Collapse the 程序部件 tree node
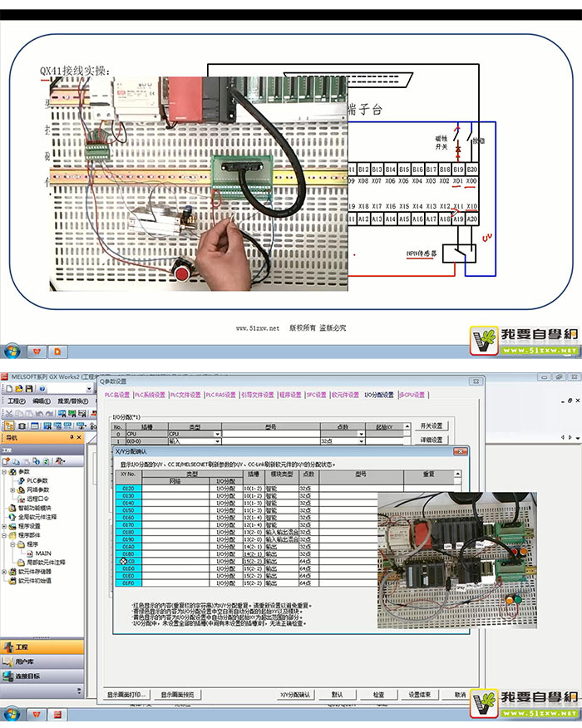 tap(4, 535)
